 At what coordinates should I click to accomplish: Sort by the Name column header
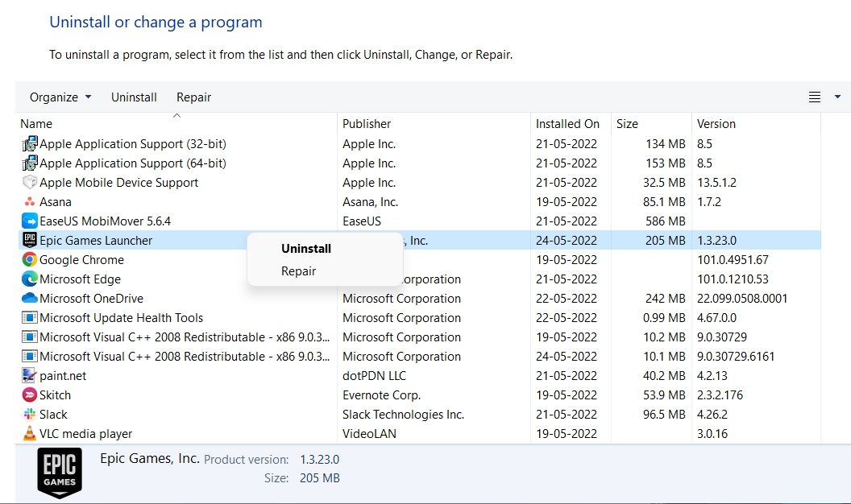pos(36,124)
